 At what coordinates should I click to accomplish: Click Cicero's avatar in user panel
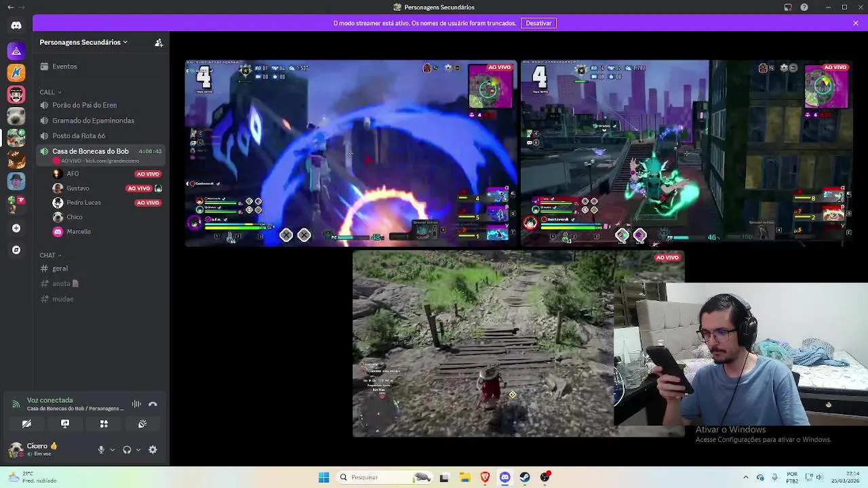(x=16, y=449)
